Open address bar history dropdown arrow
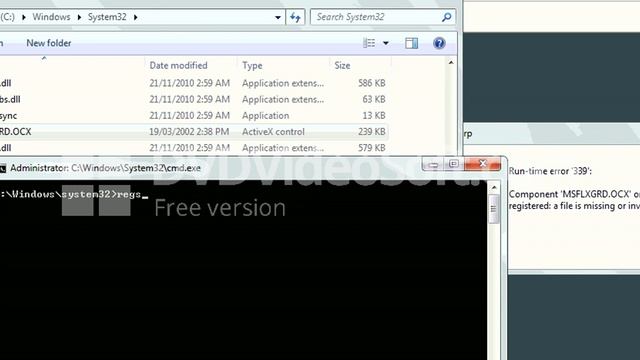Image resolution: width=640 pixels, height=360 pixels. (x=278, y=18)
